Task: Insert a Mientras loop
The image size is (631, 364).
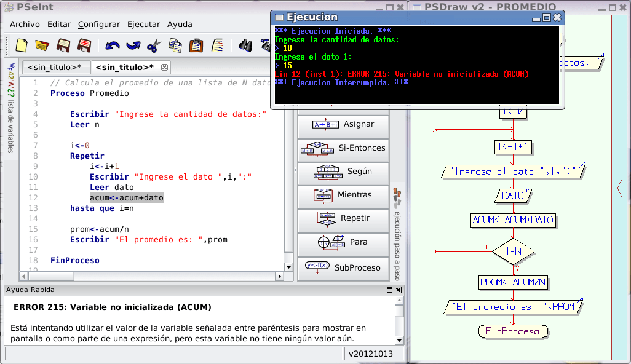Action: tap(343, 197)
